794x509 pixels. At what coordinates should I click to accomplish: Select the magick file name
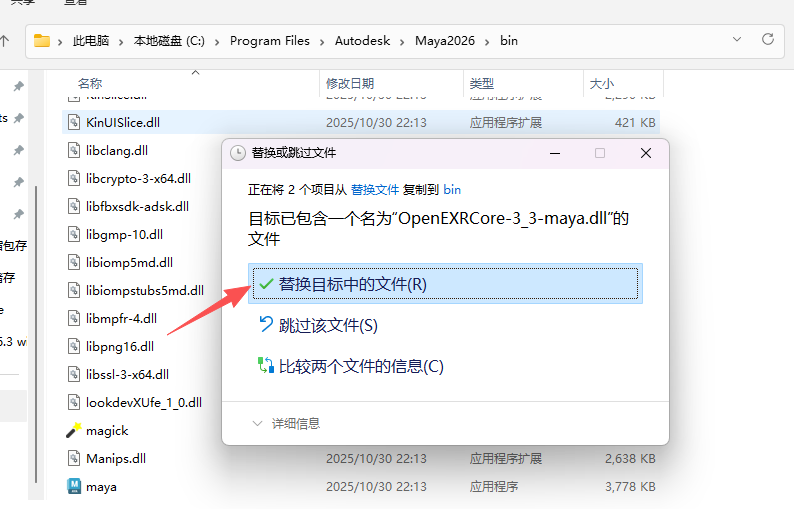tap(107, 430)
